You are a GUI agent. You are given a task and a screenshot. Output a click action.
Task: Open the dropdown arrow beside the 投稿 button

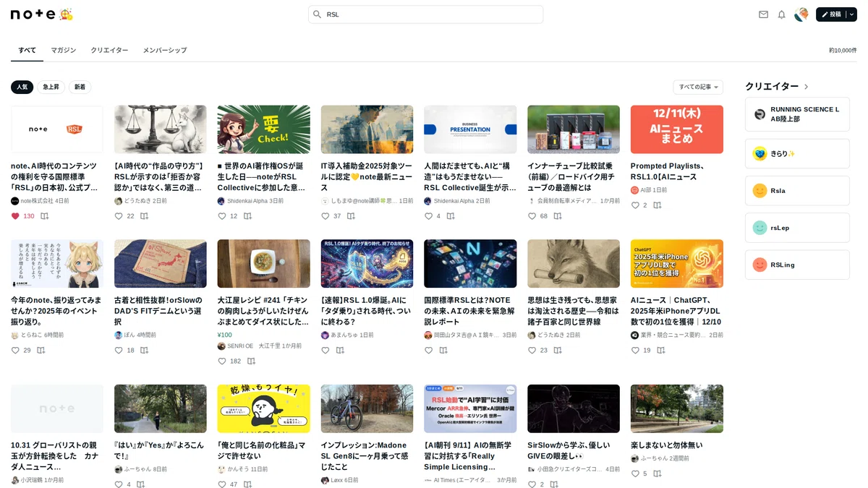[851, 14]
